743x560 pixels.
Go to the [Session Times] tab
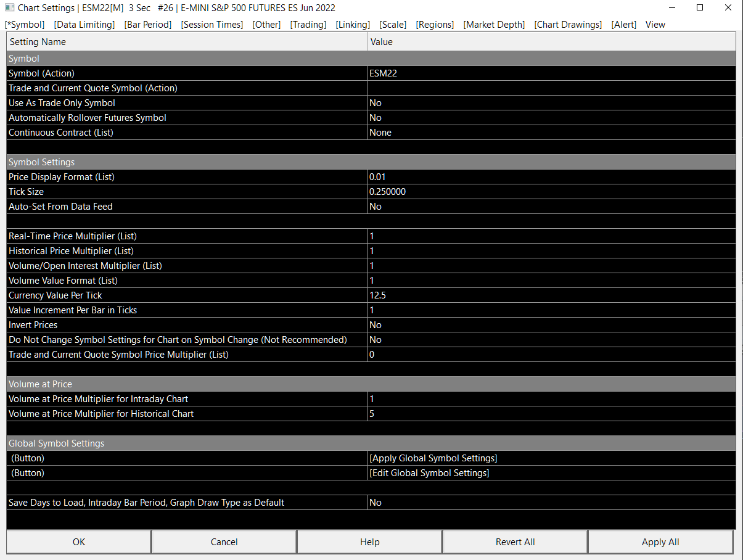point(212,25)
